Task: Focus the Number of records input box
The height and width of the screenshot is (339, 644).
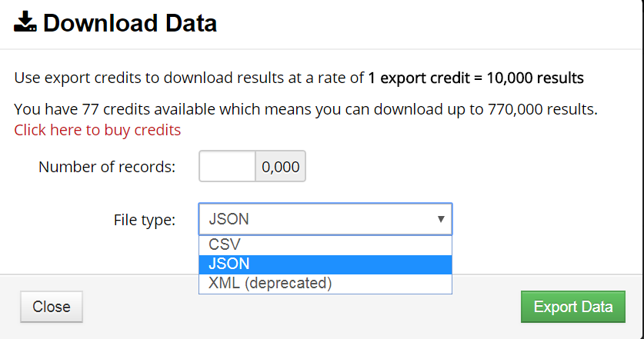Action: (x=227, y=166)
